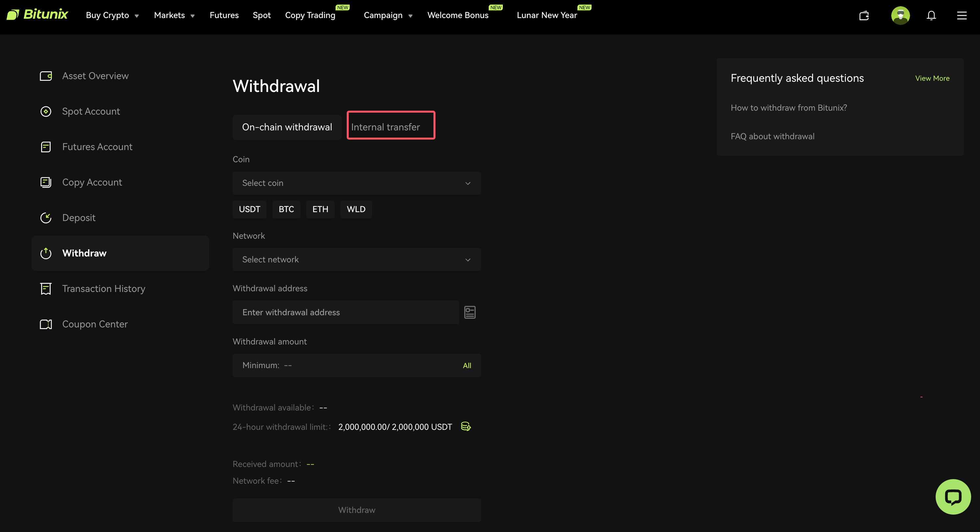Select the On-chain withdrawal tab
Screen dimensions: 980x532
coord(287,127)
